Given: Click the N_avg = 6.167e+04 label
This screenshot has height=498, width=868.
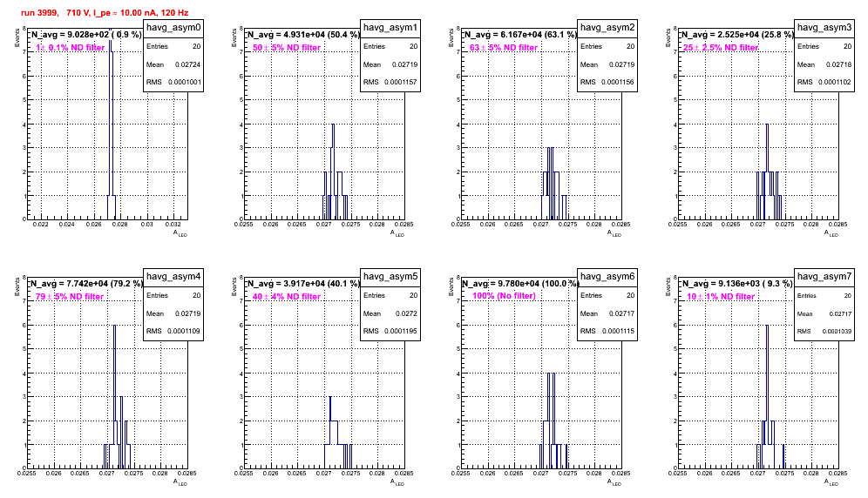Looking at the screenshot, I should 520,35.
